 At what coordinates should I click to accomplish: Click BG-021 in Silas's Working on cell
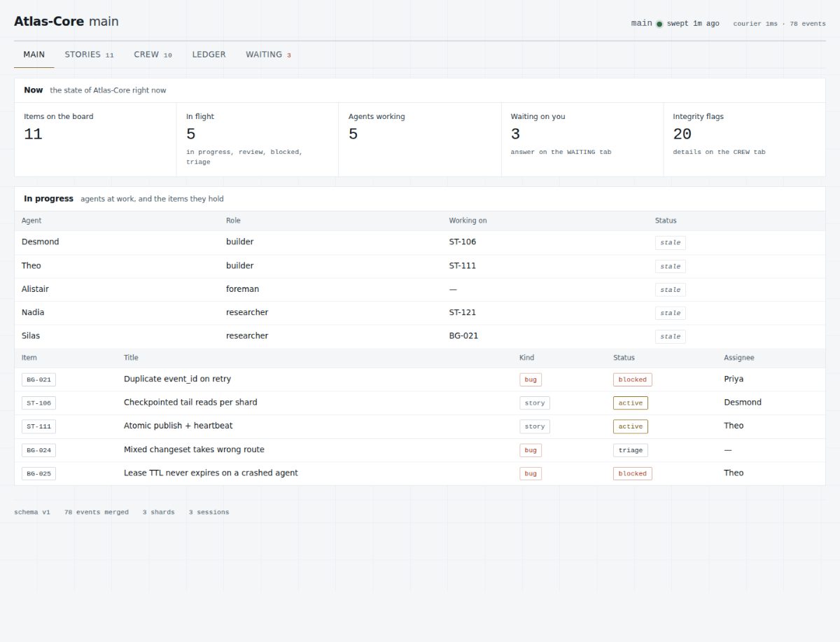tap(463, 336)
